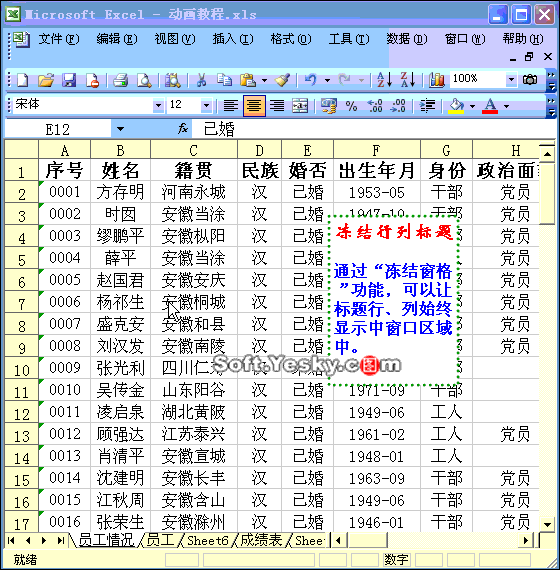Apply the Percent Style icon
This screenshot has height=570, width=560.
pyautogui.click(x=351, y=106)
